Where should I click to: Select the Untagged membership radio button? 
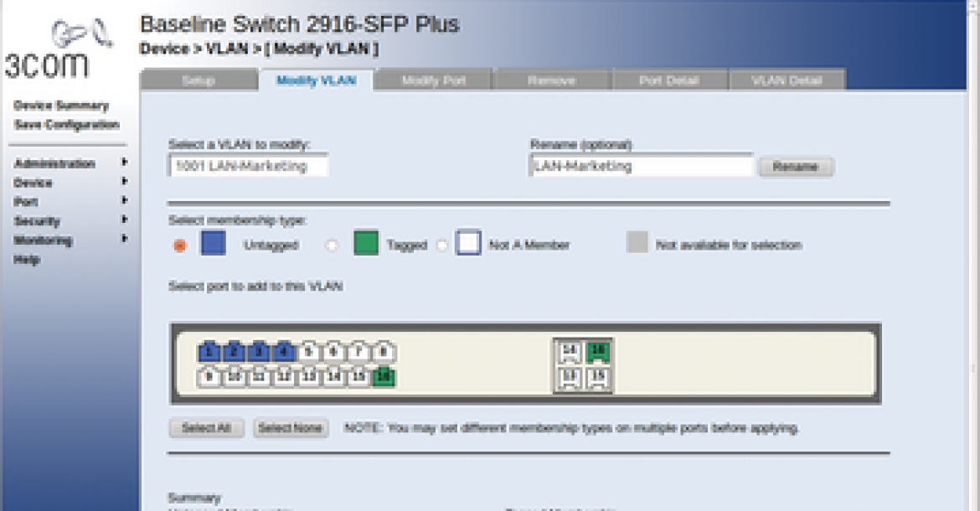(180, 245)
